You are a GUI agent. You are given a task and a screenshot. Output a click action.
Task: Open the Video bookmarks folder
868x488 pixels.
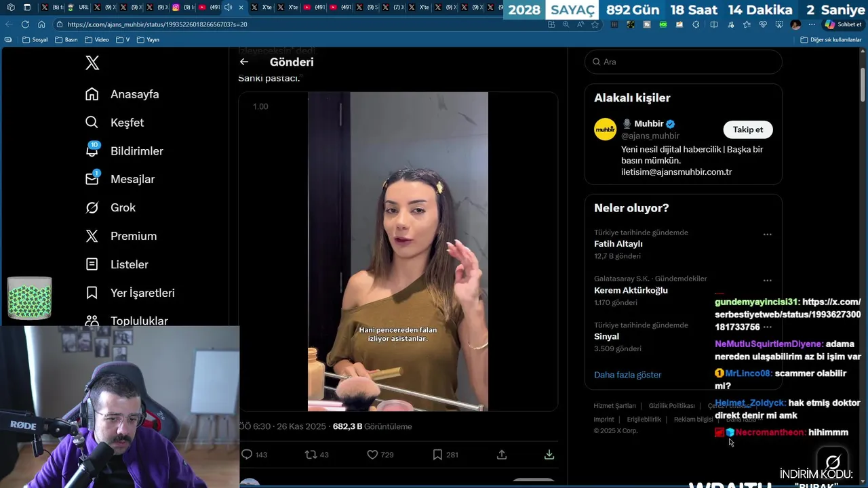pyautogui.click(x=96, y=40)
